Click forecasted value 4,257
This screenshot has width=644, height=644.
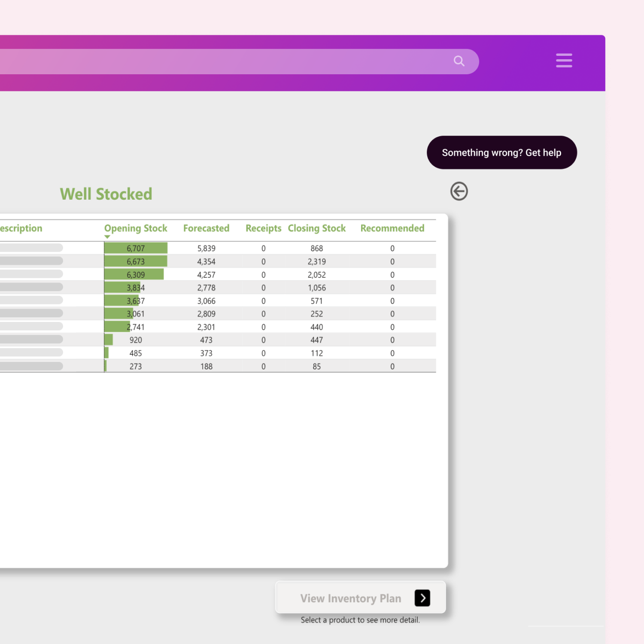click(207, 275)
